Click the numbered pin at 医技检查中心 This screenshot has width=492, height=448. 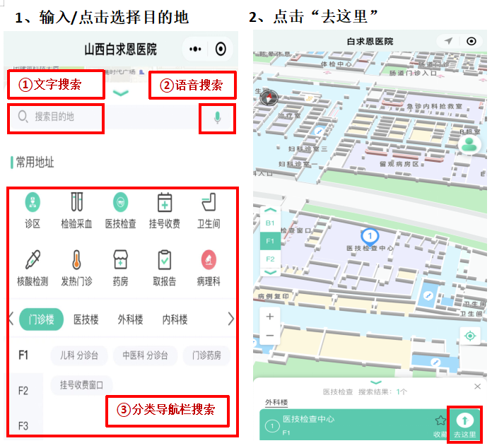(x=370, y=237)
